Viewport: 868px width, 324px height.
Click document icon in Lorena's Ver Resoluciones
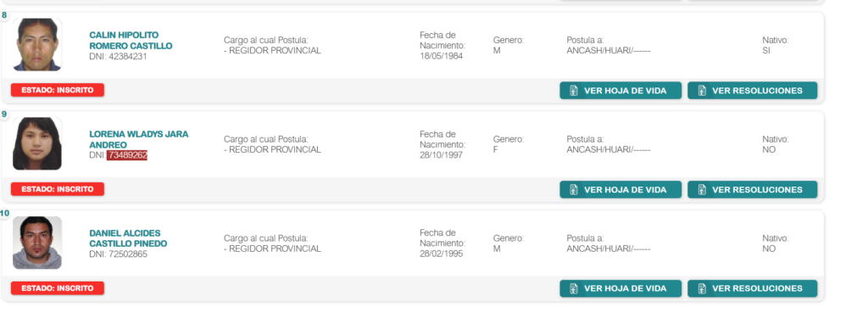702,190
